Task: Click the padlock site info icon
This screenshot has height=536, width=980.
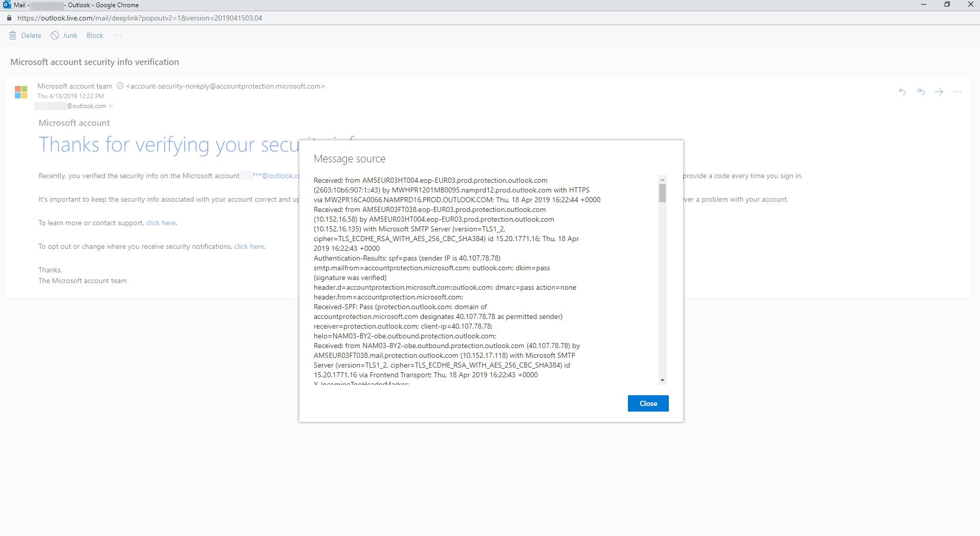Action: pyautogui.click(x=9, y=18)
